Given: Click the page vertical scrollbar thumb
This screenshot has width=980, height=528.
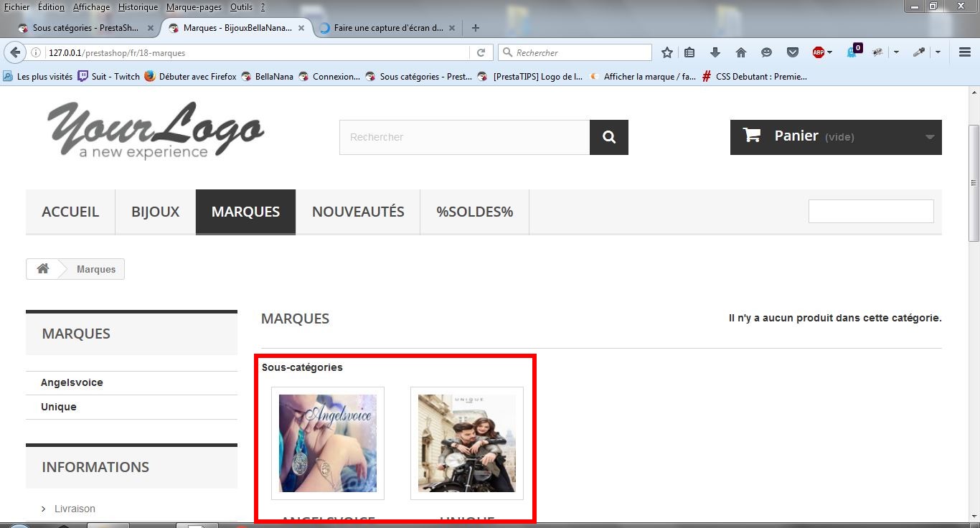Looking at the screenshot, I should pos(974,183).
